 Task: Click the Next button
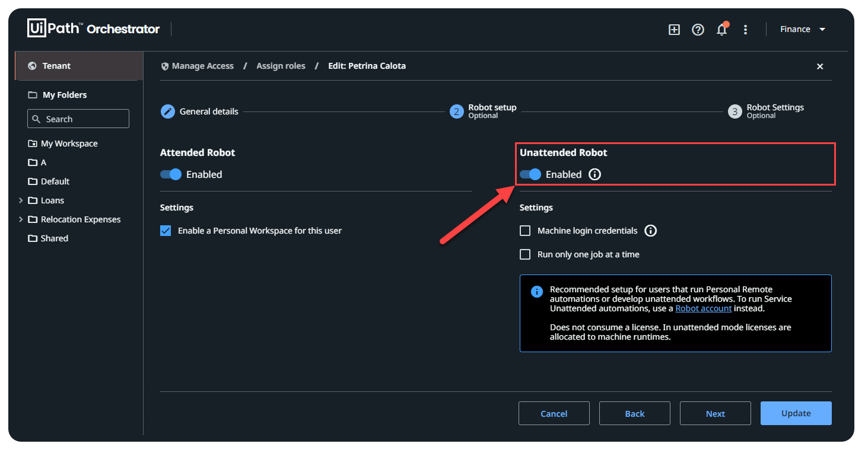[716, 413]
